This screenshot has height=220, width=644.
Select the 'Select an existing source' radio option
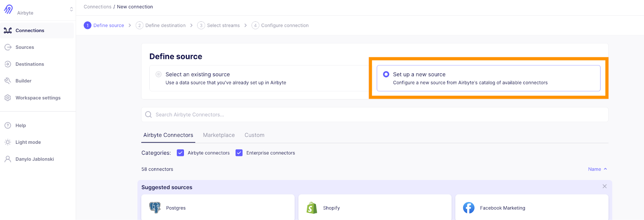pyautogui.click(x=159, y=75)
